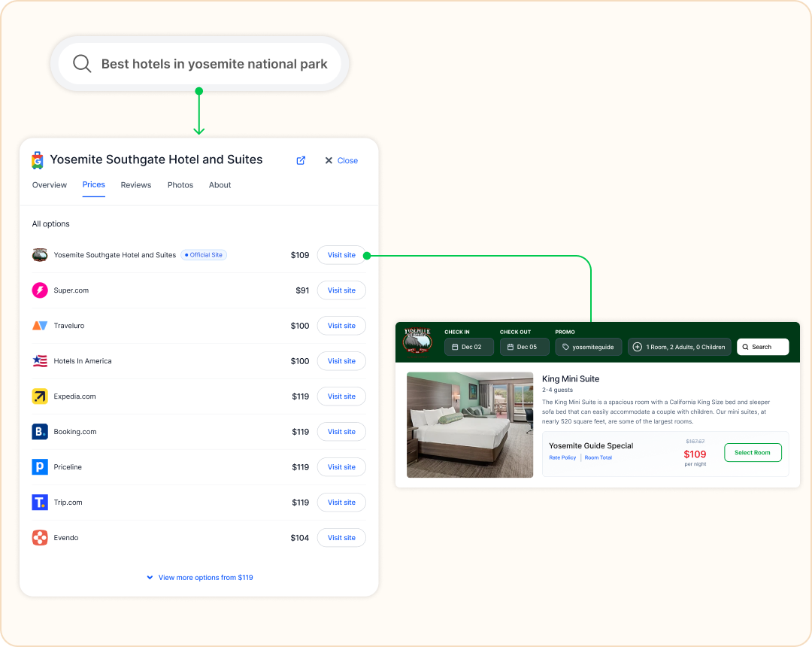
Task: Visit site for Booking.com
Action: click(x=341, y=432)
